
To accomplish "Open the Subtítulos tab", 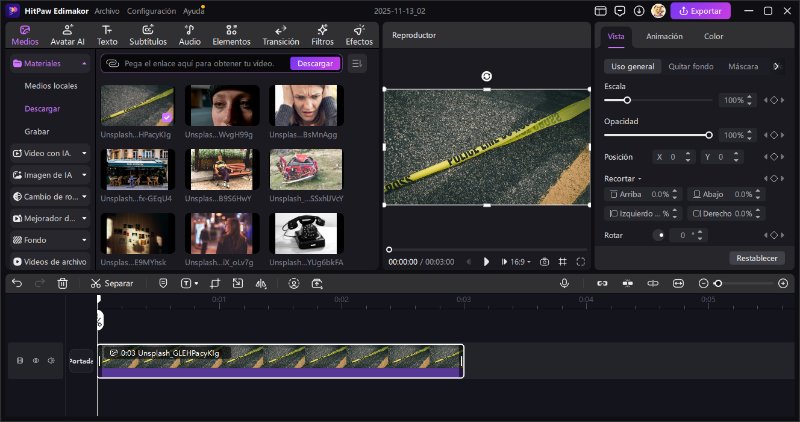I will tap(148, 35).
